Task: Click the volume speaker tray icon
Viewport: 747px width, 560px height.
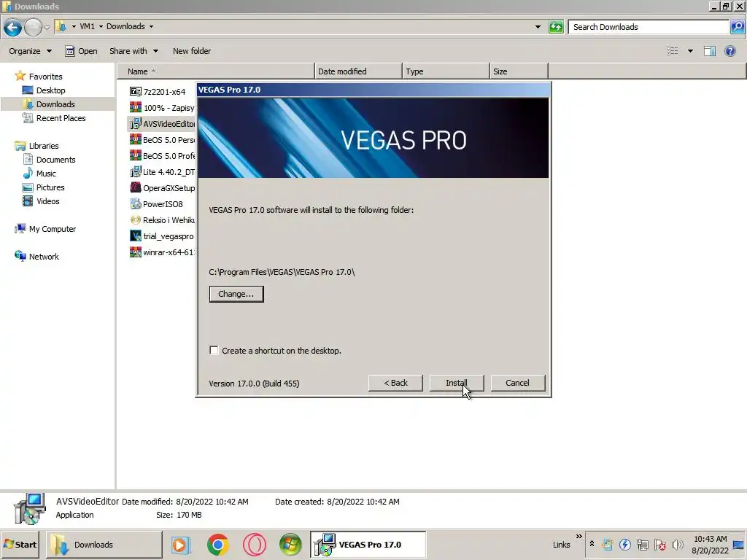Action: click(677, 544)
